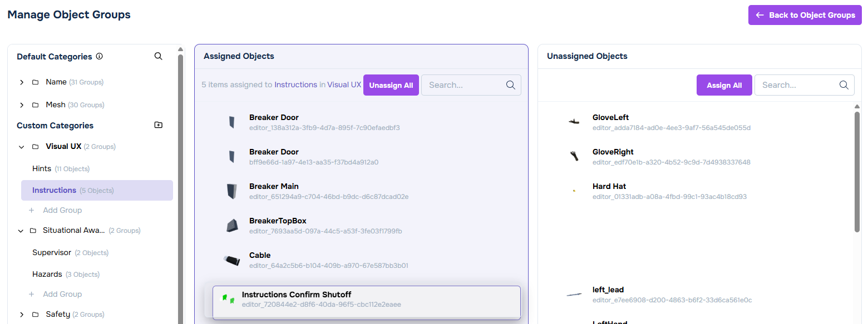Image resolution: width=868 pixels, height=324 pixels.
Task: Click the folder icon of the Safety category
Action: tap(36, 315)
